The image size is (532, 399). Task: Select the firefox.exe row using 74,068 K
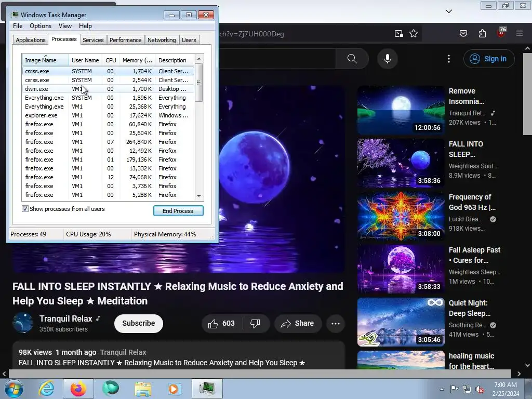pyautogui.click(x=109, y=177)
